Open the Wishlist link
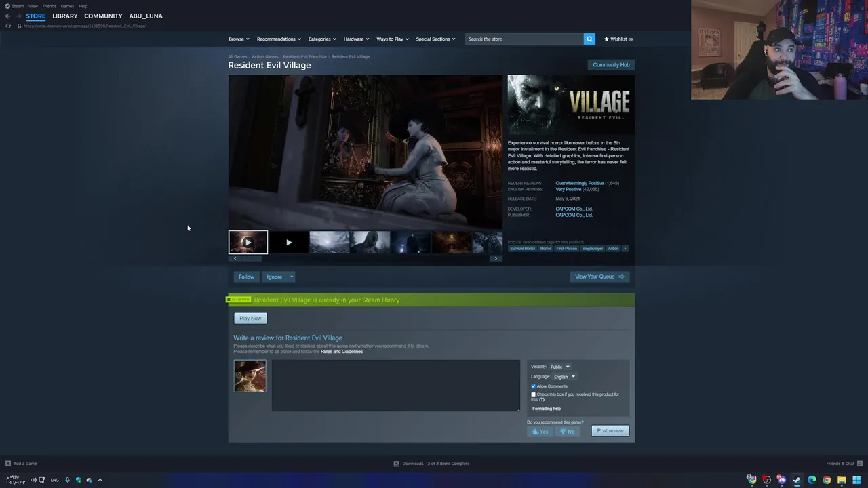 tap(618, 39)
